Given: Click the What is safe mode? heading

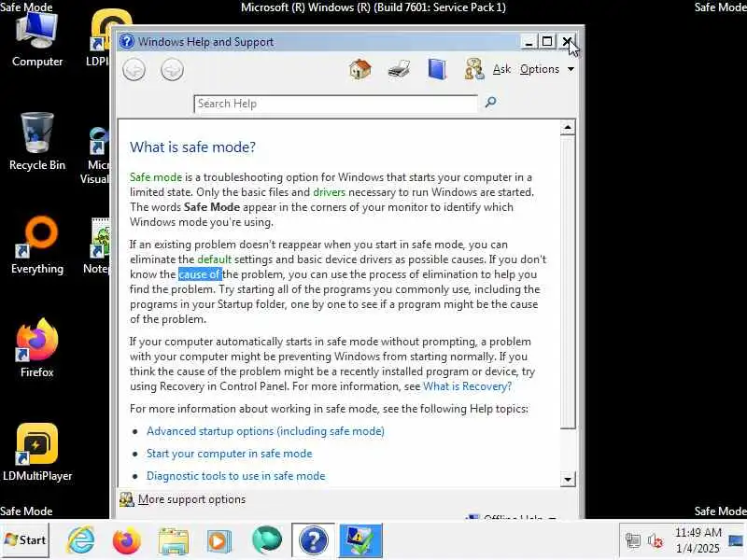Looking at the screenshot, I should [x=193, y=147].
